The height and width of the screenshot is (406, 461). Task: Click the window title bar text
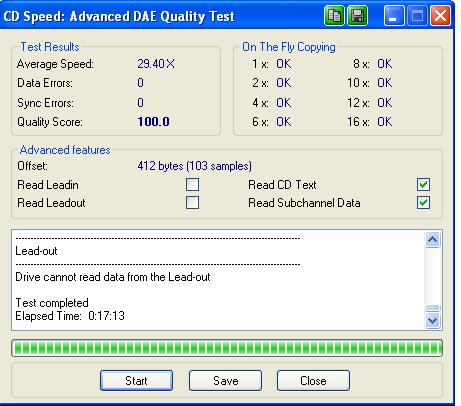(119, 16)
